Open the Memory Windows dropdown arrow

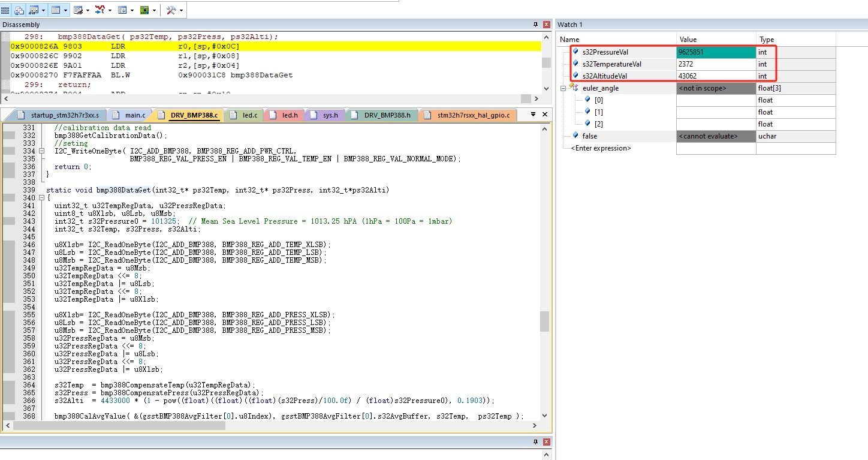[65, 10]
